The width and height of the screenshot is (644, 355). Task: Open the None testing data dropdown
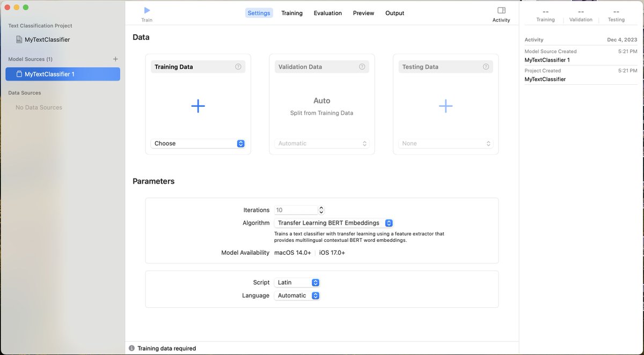[x=446, y=144]
